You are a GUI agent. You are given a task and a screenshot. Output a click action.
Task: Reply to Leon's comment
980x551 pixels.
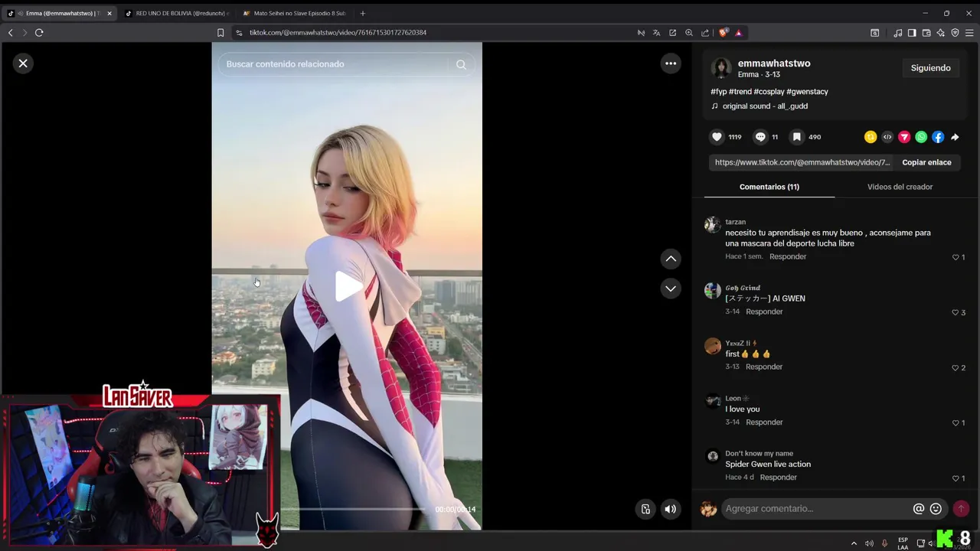coord(764,422)
